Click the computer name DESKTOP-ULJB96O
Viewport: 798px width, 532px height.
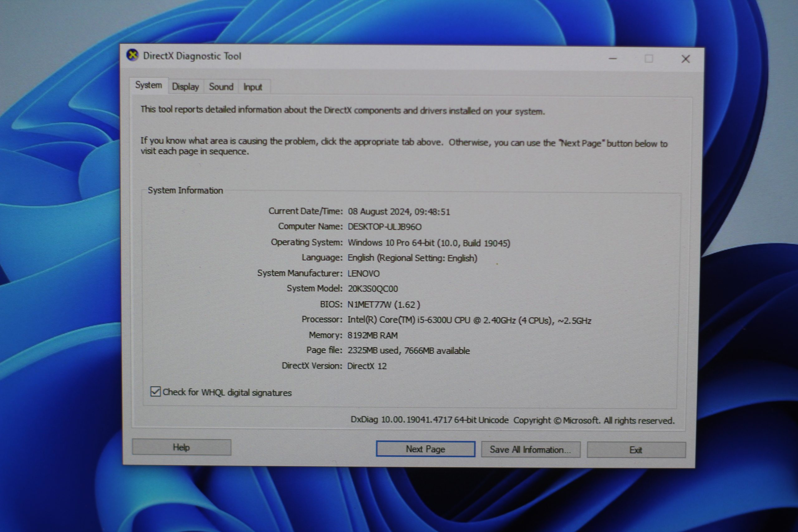pos(384,227)
